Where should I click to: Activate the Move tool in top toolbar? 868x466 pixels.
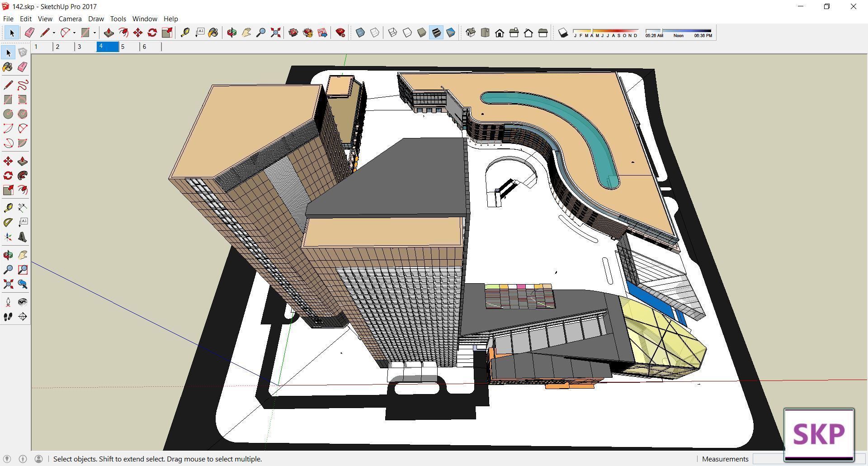(138, 33)
